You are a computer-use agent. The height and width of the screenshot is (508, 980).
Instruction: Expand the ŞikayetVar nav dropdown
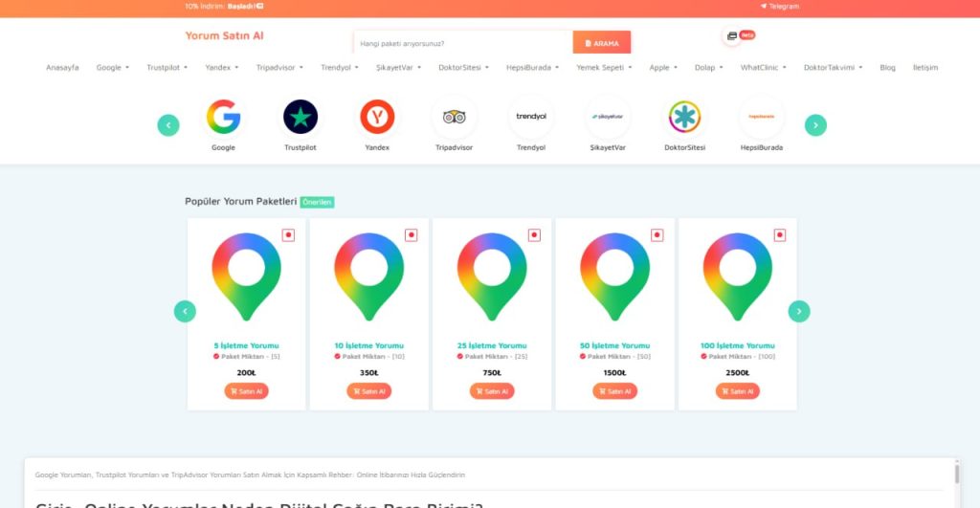click(x=399, y=68)
